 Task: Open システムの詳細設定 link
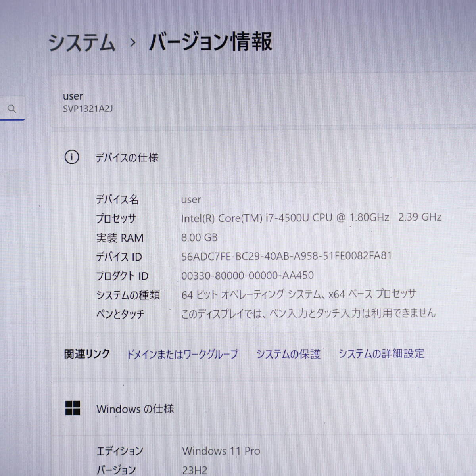pos(382,353)
